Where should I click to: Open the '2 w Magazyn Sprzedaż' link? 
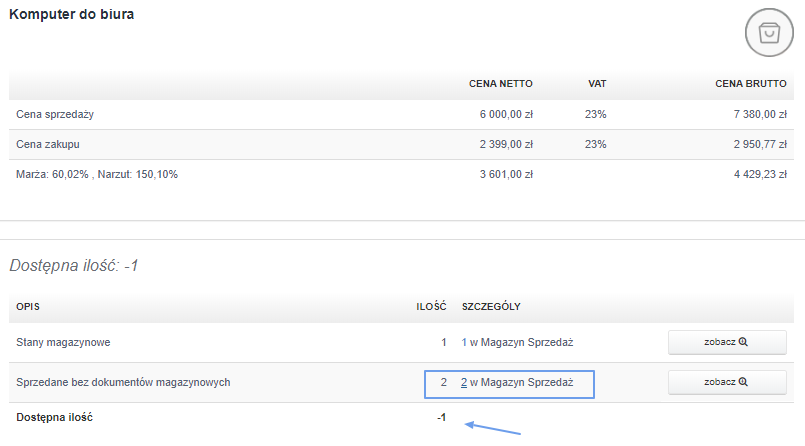tap(517, 382)
